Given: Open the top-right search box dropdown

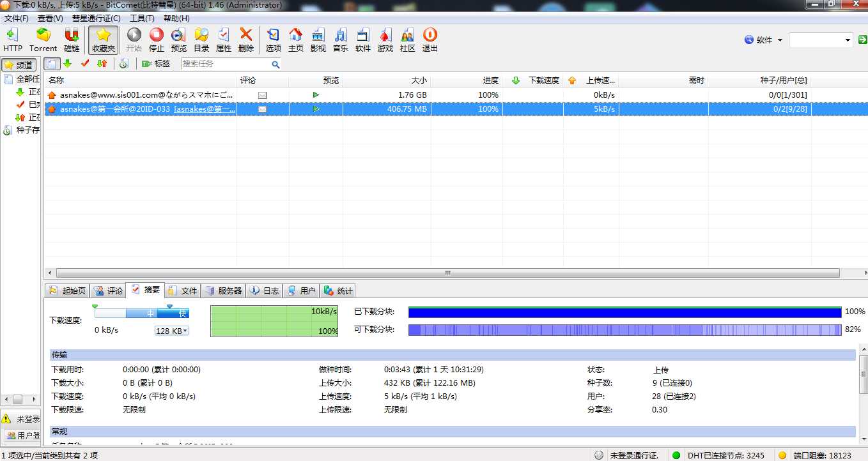Looking at the screenshot, I should click(848, 40).
